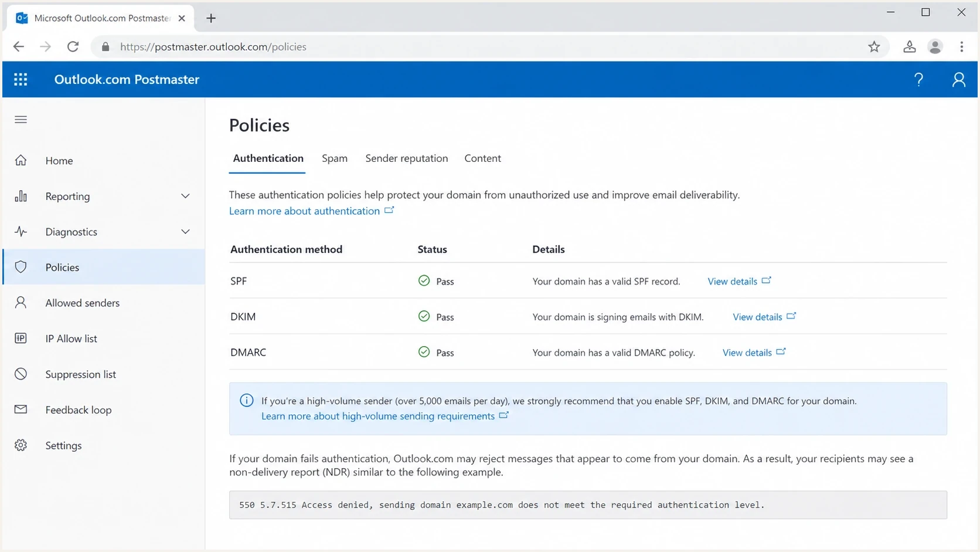Click 'Your domain is signing emails with DKIM.'
This screenshot has height=552, width=980.
pyautogui.click(x=618, y=317)
